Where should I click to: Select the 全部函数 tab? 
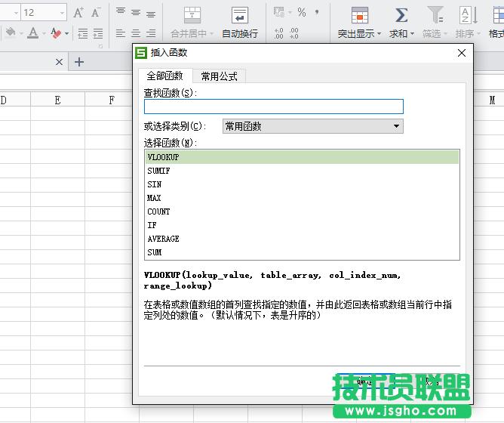[x=164, y=76]
